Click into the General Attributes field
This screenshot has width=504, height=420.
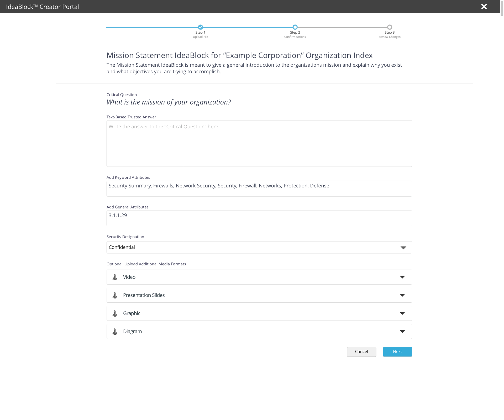259,218
